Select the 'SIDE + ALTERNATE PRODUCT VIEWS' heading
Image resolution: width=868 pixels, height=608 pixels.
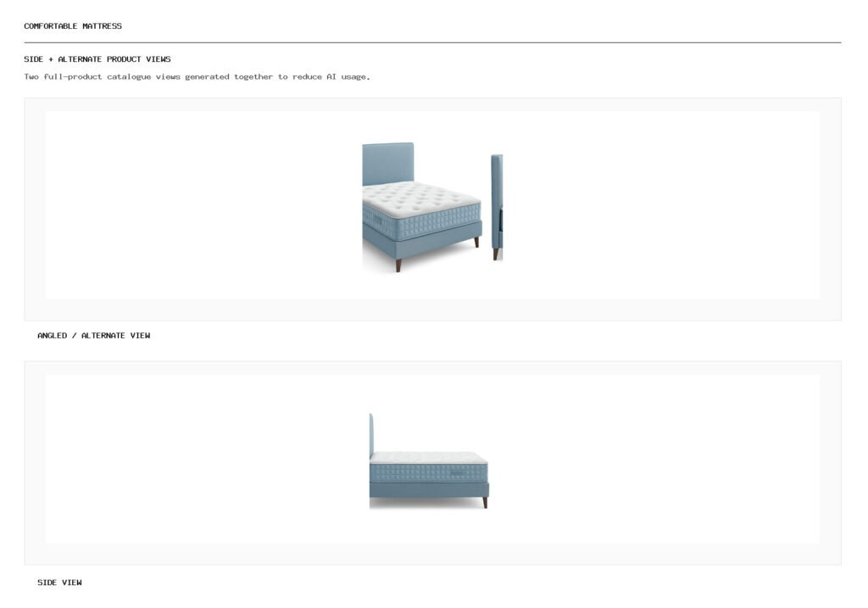(x=97, y=59)
